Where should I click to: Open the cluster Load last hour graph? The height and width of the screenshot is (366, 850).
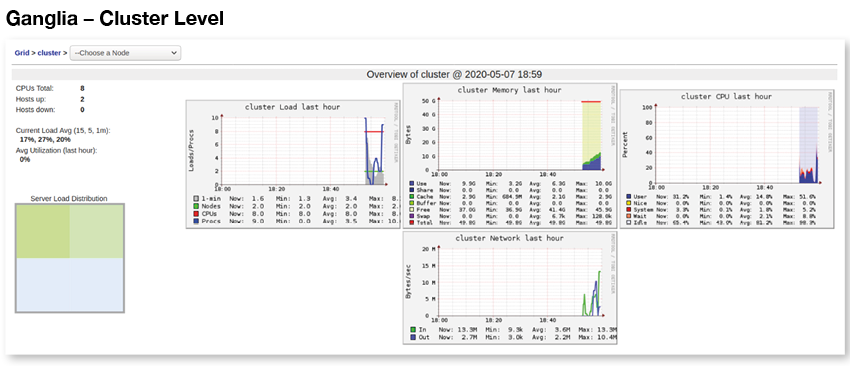pos(293,164)
